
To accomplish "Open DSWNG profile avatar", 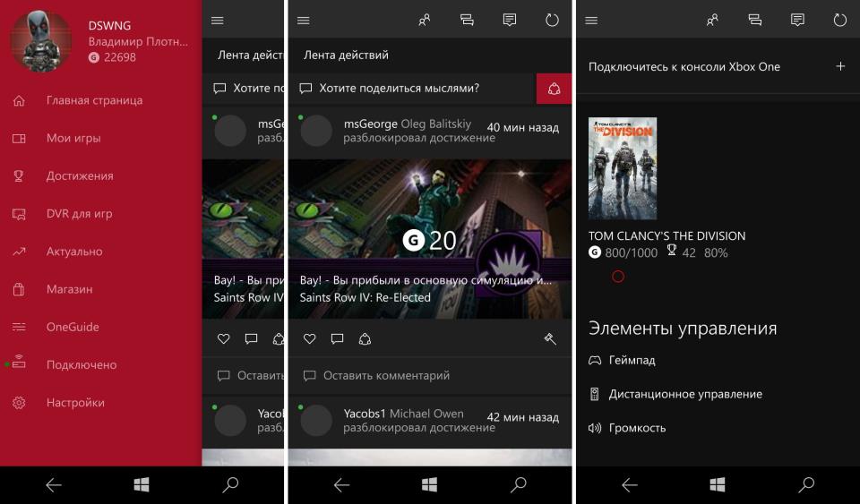I will coord(41,41).
